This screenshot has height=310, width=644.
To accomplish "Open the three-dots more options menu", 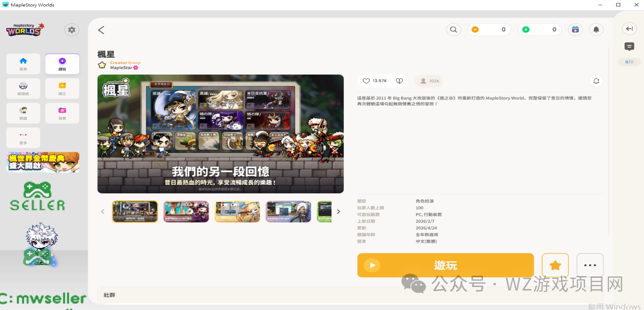I will coord(590,265).
